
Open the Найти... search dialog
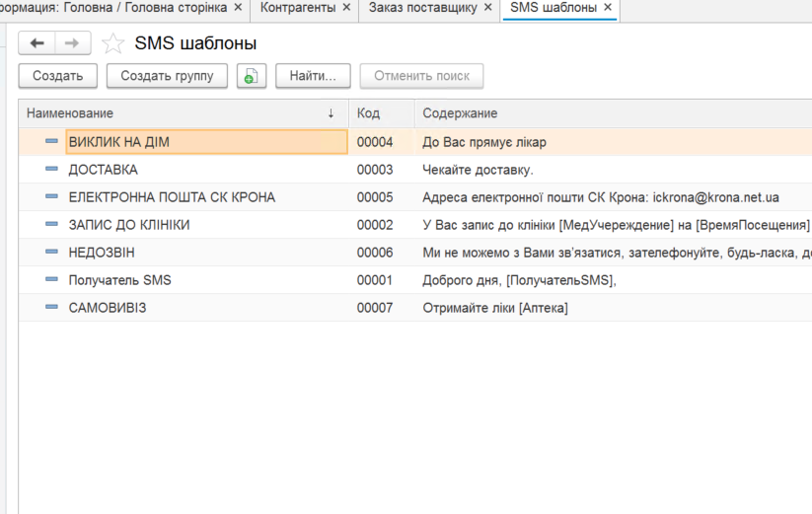coord(313,76)
